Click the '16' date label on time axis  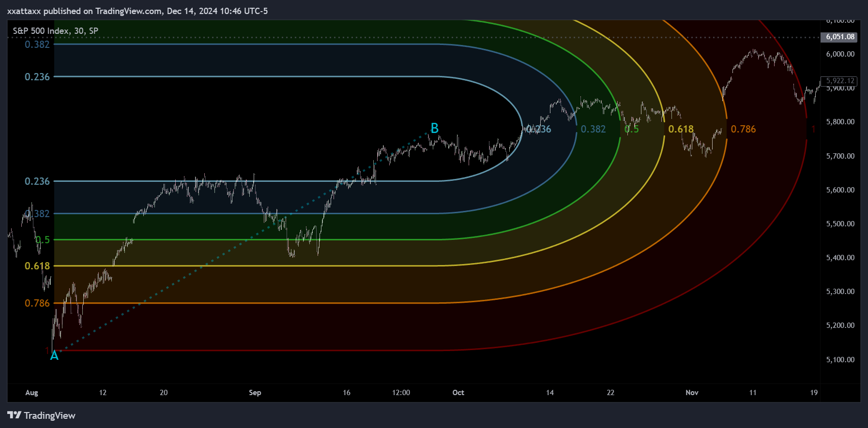[347, 393]
